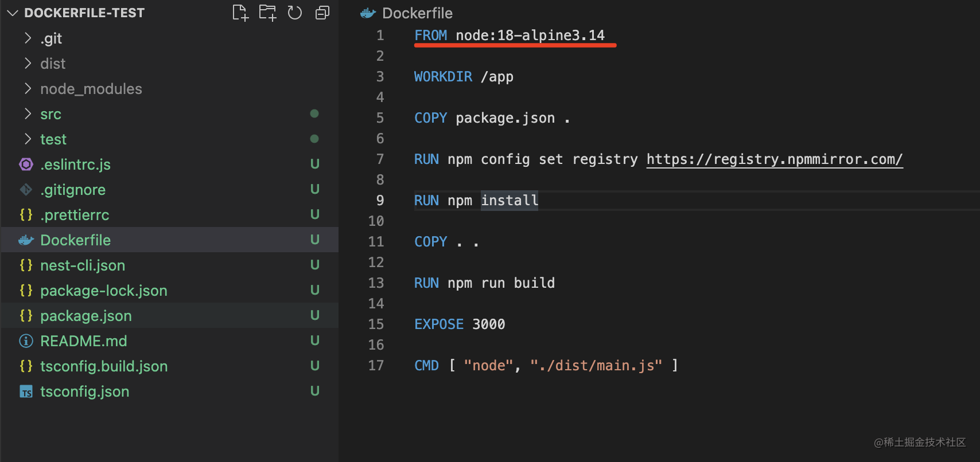This screenshot has width=980, height=462.
Task: Open the nest-cli.json file
Action: [83, 265]
